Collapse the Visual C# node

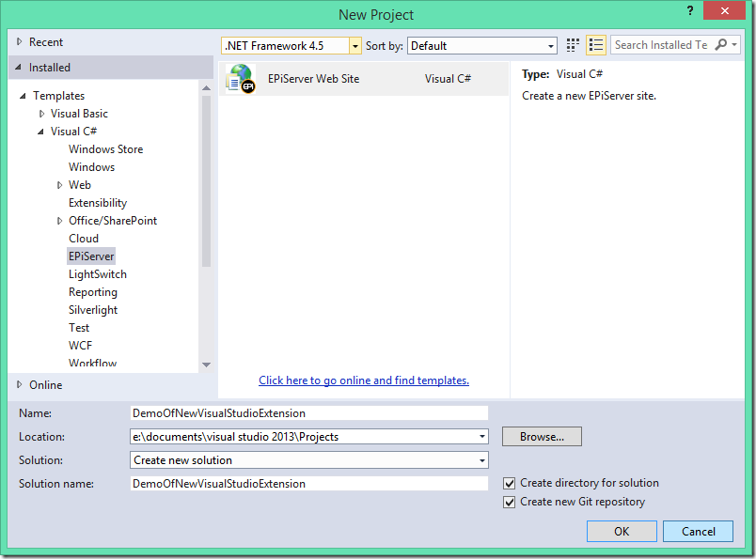tap(40, 132)
